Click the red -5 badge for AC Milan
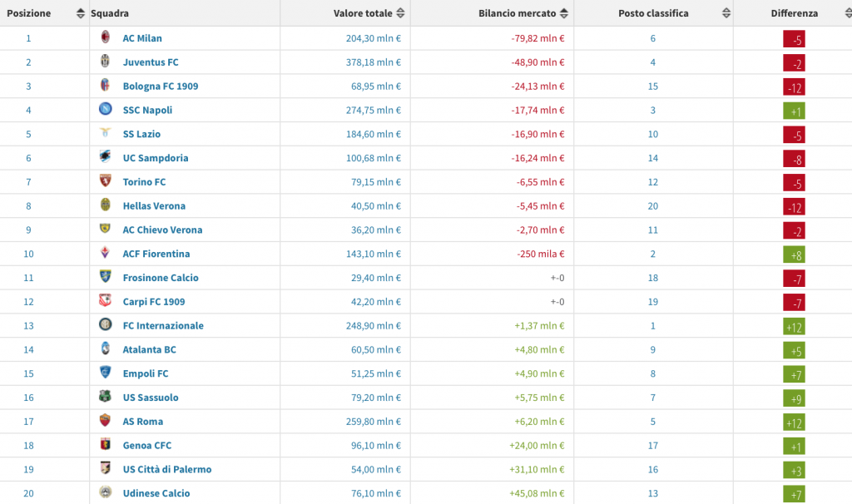 click(794, 39)
